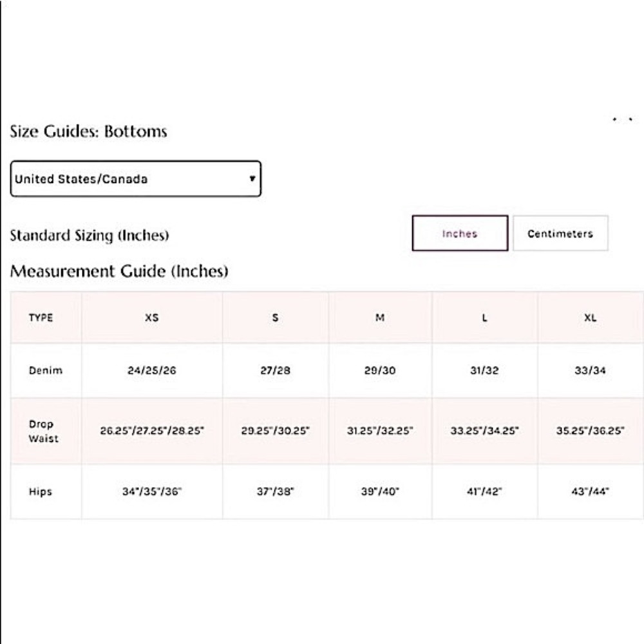Select the Denim row label

[x=46, y=370]
